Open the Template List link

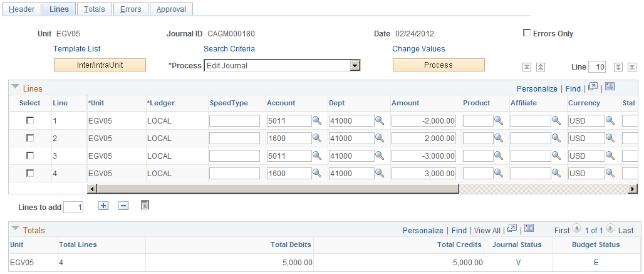[77, 48]
